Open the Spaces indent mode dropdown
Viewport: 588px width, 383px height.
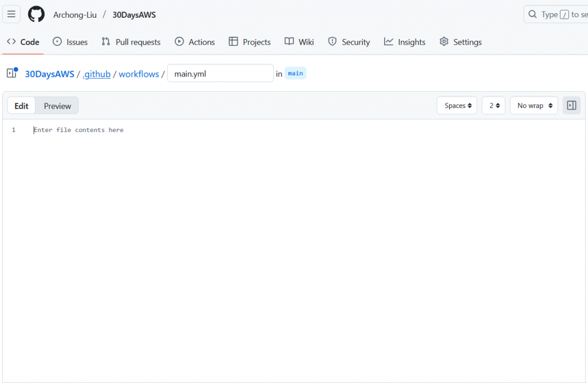[x=457, y=106]
